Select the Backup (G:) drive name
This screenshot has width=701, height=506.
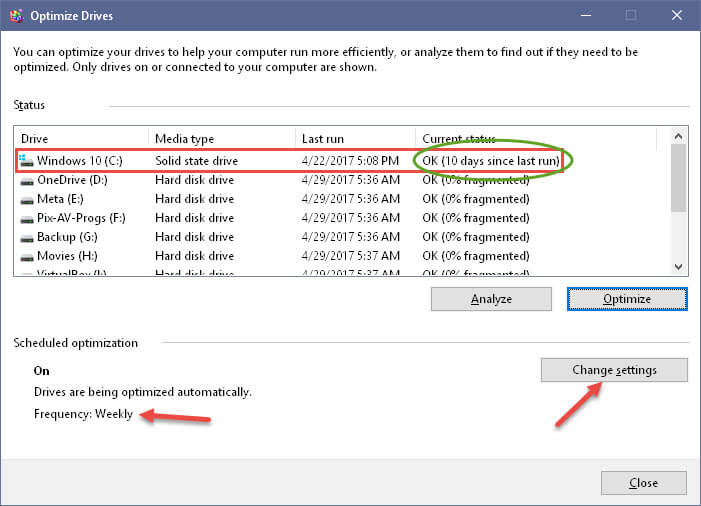click(67, 237)
